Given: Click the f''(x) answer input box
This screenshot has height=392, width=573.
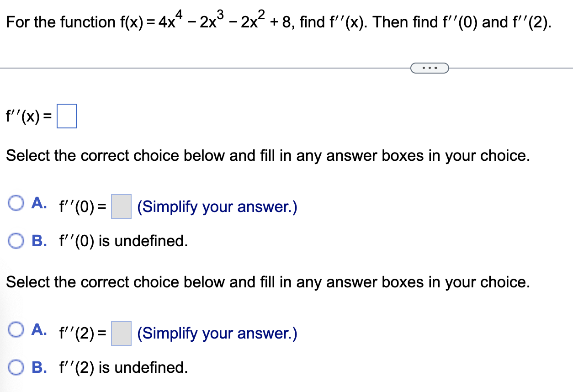Looking at the screenshot, I should coord(67,115).
